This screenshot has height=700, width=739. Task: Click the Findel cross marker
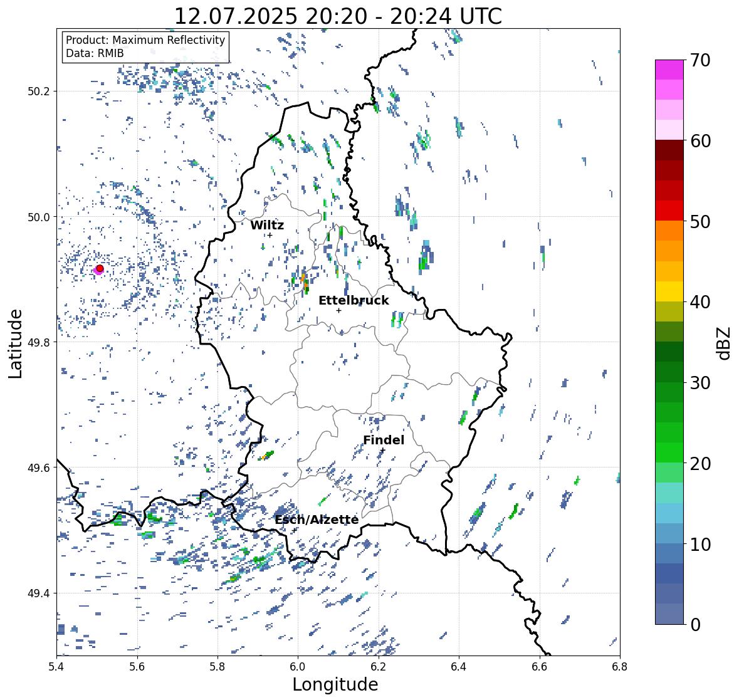click(383, 451)
